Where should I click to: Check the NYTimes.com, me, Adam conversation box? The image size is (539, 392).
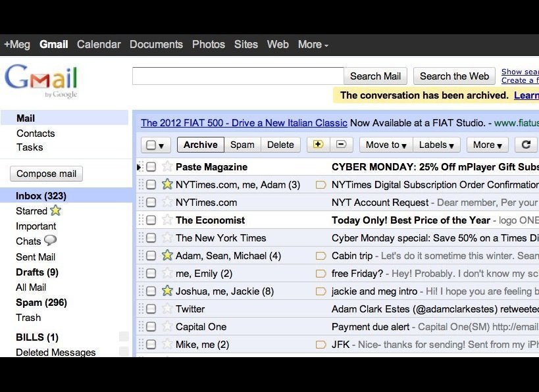click(151, 185)
